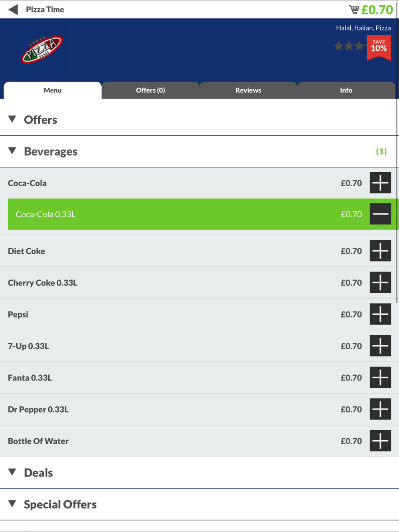Click the £0.70 price on Pepsi row
This screenshot has height=532, width=399.
point(351,314)
